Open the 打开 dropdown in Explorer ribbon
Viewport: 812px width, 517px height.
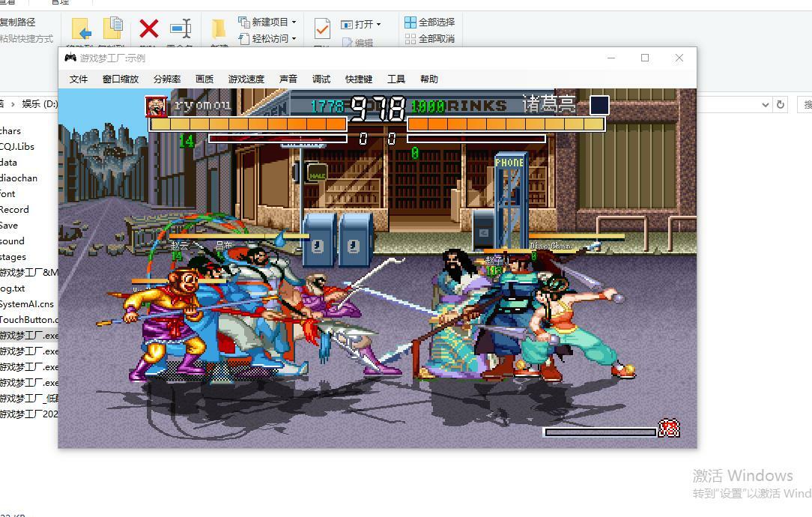[x=361, y=24]
